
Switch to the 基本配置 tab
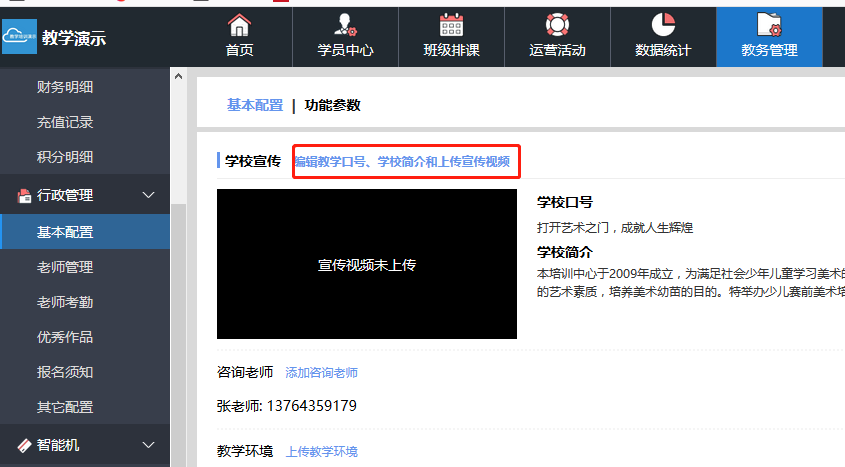pos(255,105)
